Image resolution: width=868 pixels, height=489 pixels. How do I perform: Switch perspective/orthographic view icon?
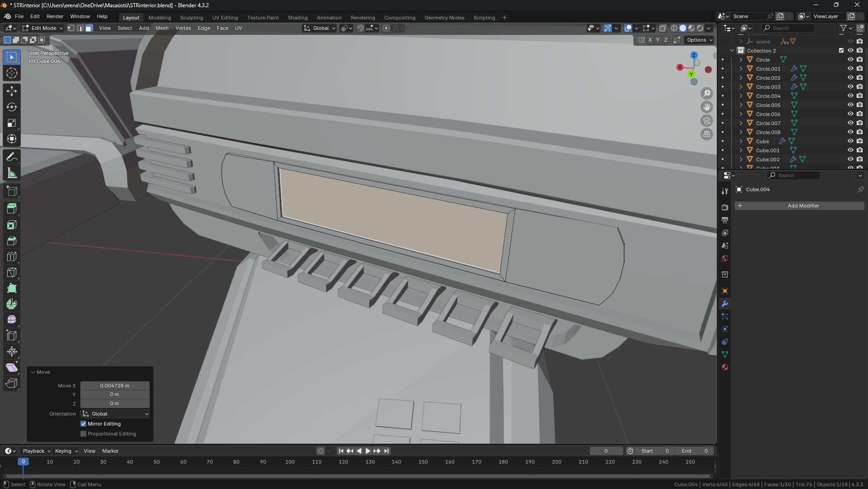[707, 134]
